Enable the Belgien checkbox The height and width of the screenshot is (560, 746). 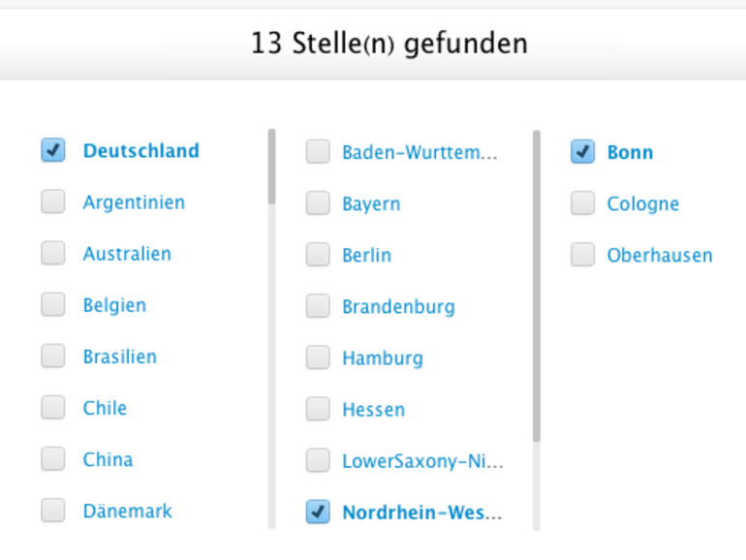52,304
